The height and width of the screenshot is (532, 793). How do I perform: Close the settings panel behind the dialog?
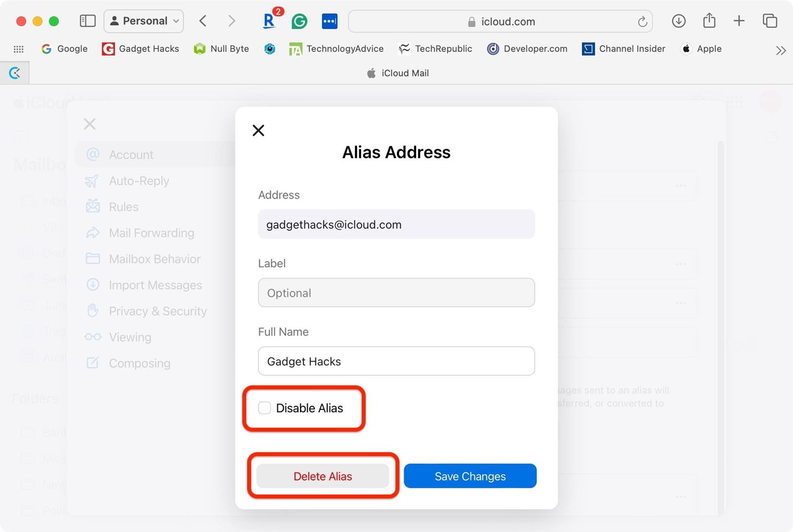(x=90, y=124)
